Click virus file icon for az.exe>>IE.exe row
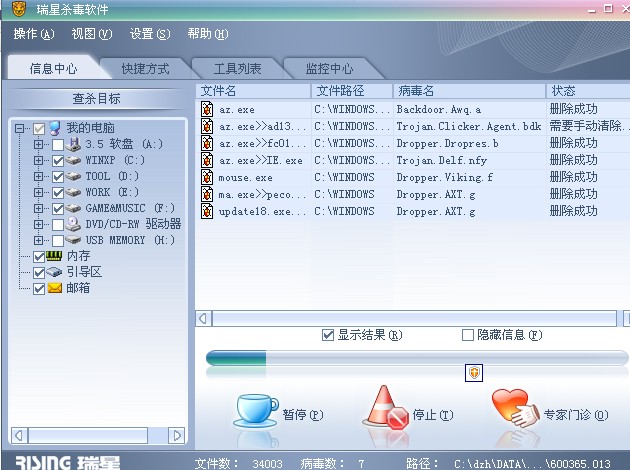 pyautogui.click(x=207, y=160)
